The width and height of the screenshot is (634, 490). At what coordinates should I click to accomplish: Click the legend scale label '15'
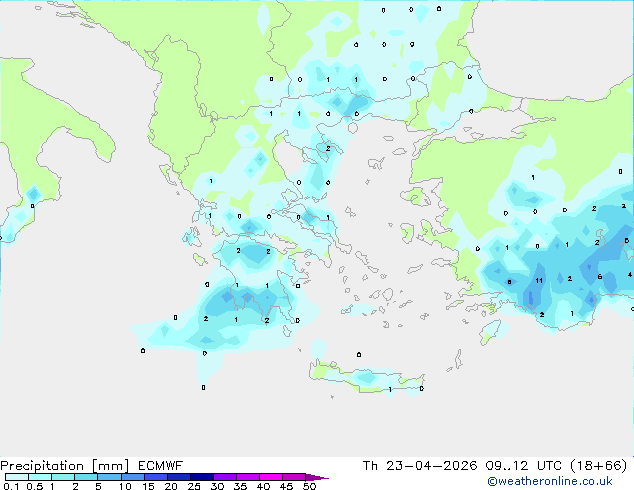148,486
